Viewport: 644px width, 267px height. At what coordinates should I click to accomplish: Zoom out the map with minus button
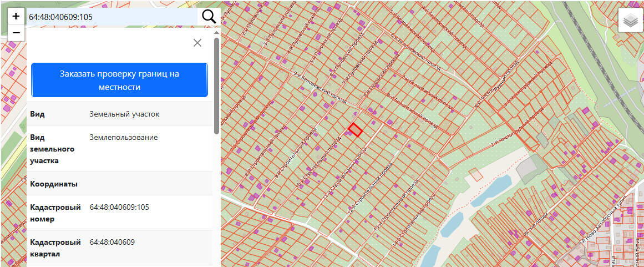tap(16, 33)
